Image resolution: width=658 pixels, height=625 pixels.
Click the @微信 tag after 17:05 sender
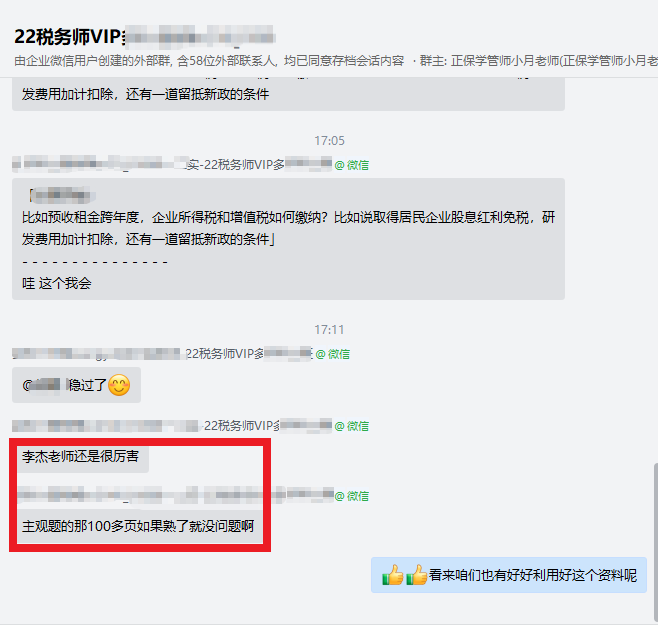click(352, 165)
